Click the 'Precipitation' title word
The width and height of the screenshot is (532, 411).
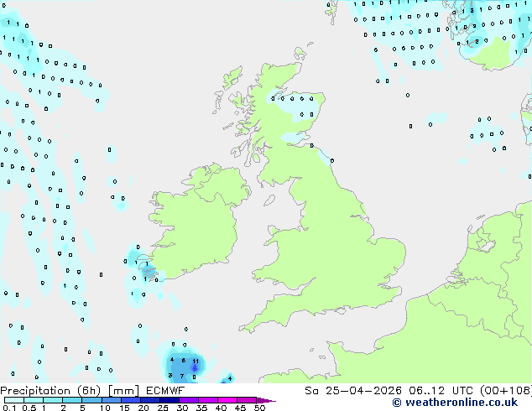click(35, 391)
